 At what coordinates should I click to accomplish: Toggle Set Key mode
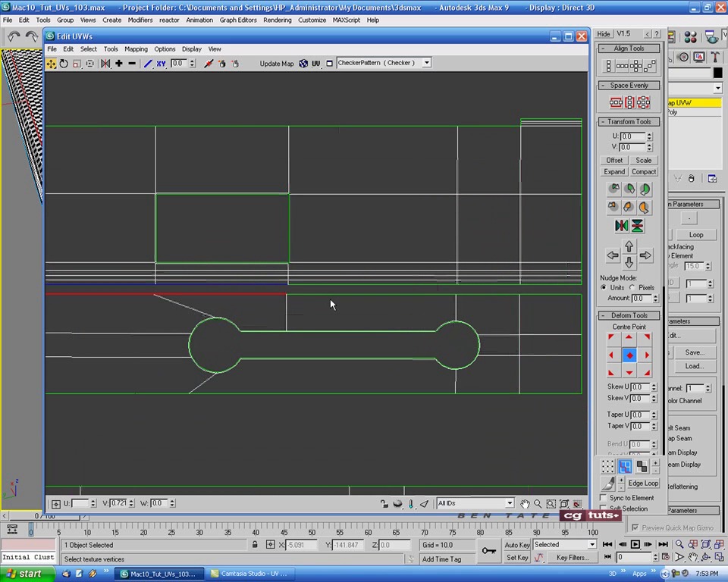click(x=517, y=558)
